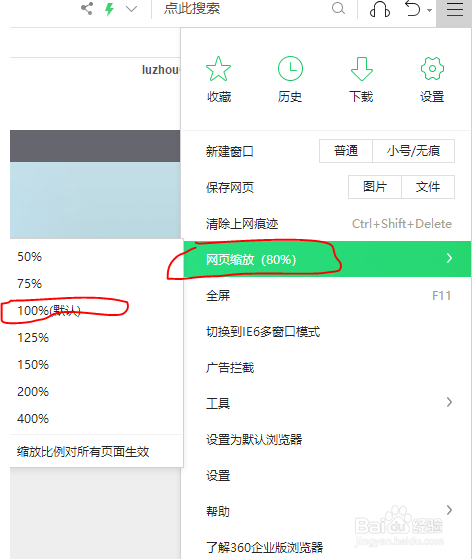Toggle 缩放比例对所有页面生效 option

96,452
